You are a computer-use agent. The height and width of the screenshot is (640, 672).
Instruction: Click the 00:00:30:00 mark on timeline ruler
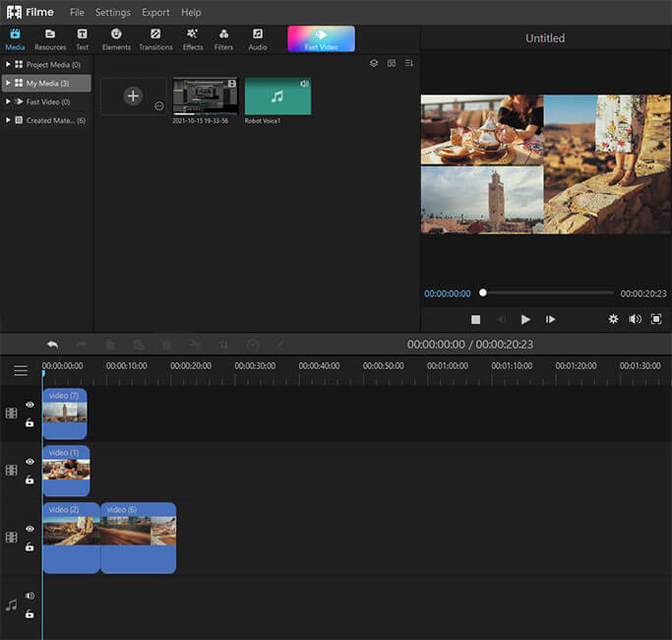pos(255,366)
